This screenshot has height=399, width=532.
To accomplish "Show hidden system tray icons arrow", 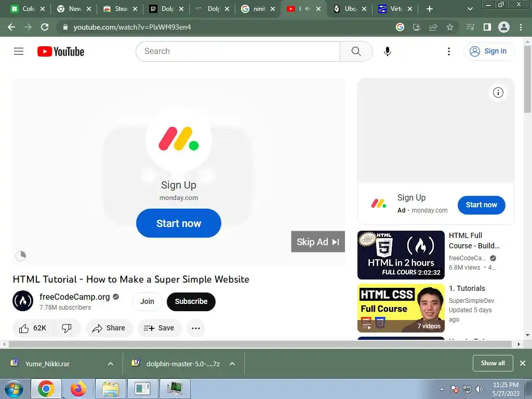I will [x=442, y=389].
